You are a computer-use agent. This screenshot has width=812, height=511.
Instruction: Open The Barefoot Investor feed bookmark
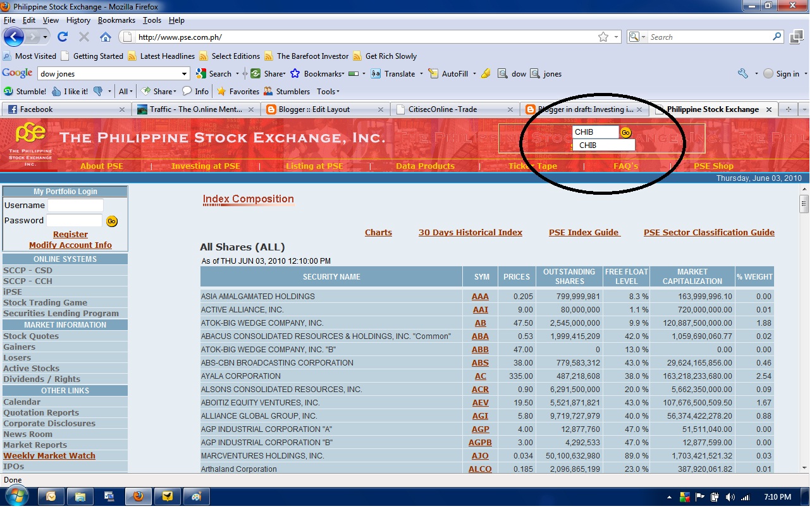[307, 56]
